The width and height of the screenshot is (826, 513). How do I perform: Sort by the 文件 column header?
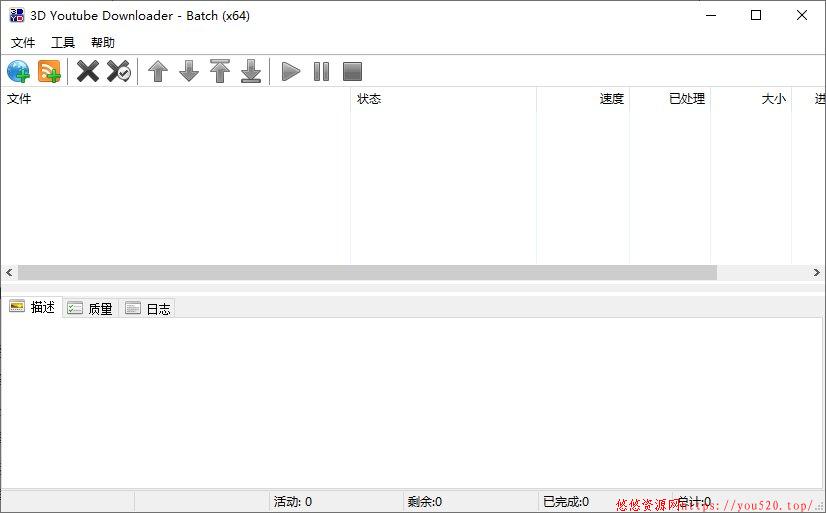[x=175, y=98]
